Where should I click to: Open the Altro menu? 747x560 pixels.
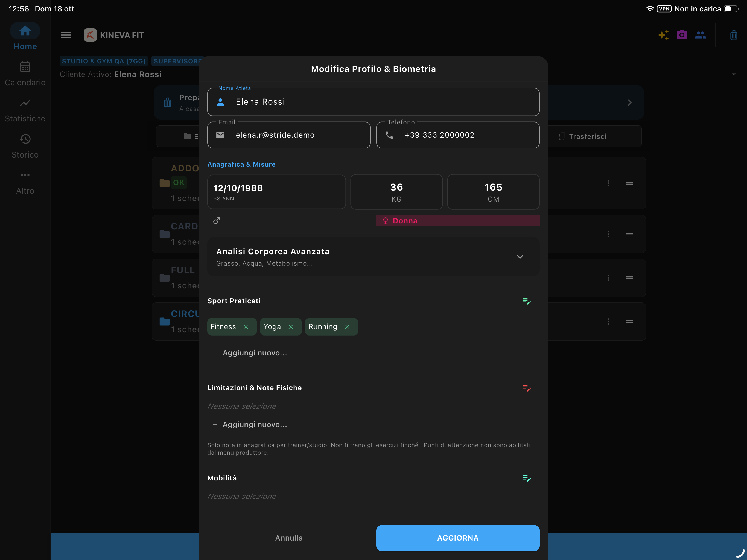click(x=25, y=183)
